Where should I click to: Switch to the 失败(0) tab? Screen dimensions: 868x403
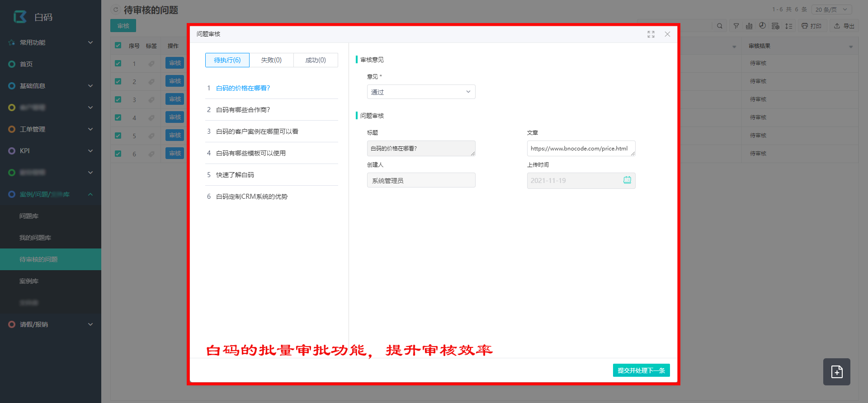271,60
